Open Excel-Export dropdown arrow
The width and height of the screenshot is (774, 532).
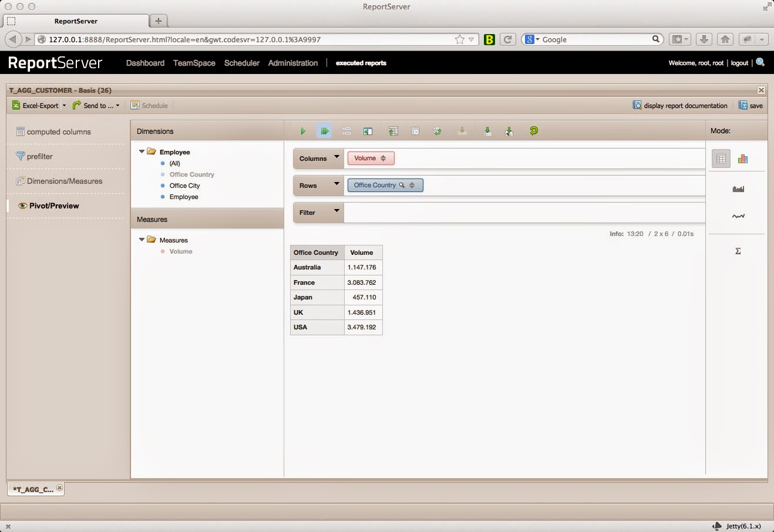click(64, 106)
